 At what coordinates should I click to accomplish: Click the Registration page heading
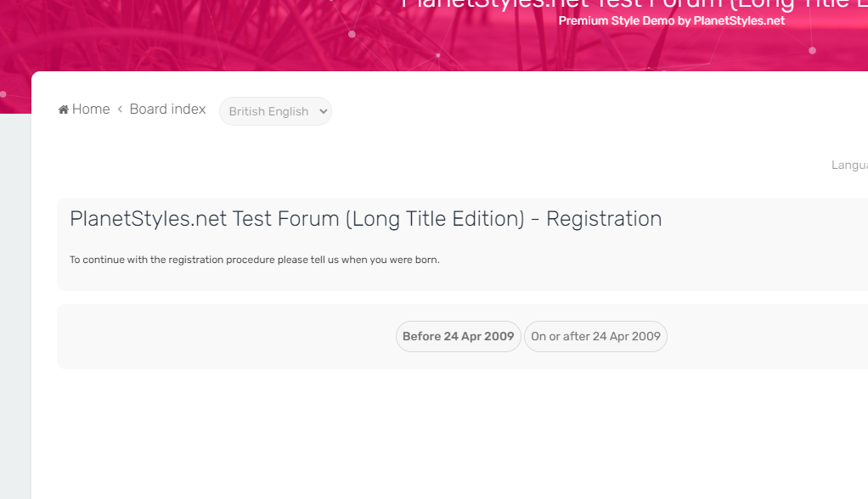[x=365, y=219]
